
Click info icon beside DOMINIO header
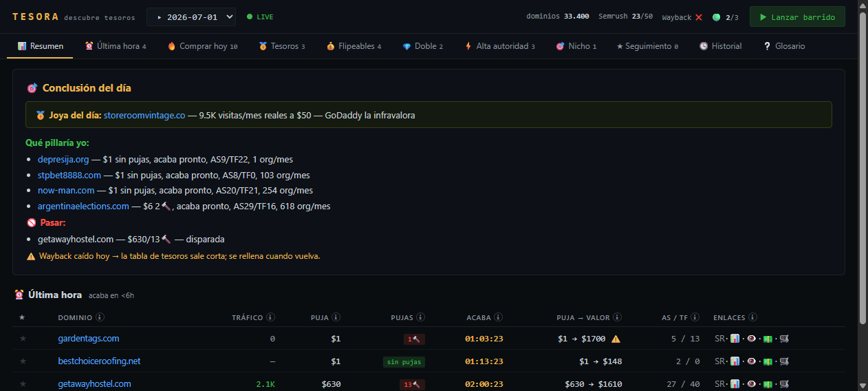(100, 317)
